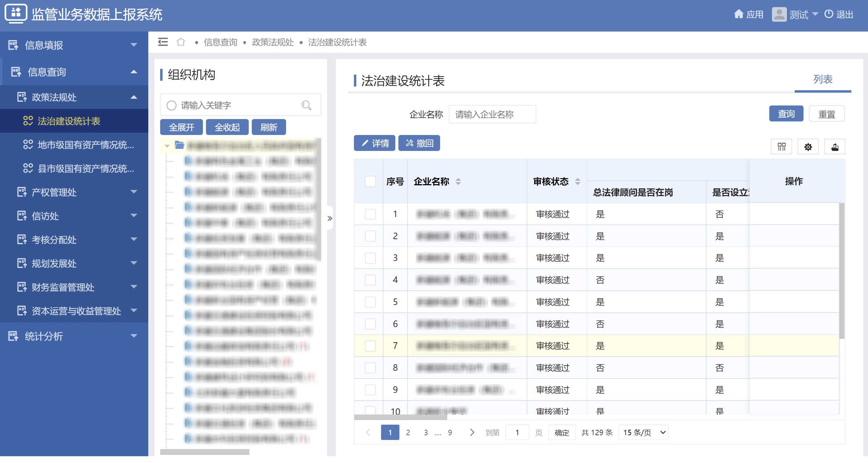Click the 信息查询 sidebar icon

pyautogui.click(x=16, y=72)
